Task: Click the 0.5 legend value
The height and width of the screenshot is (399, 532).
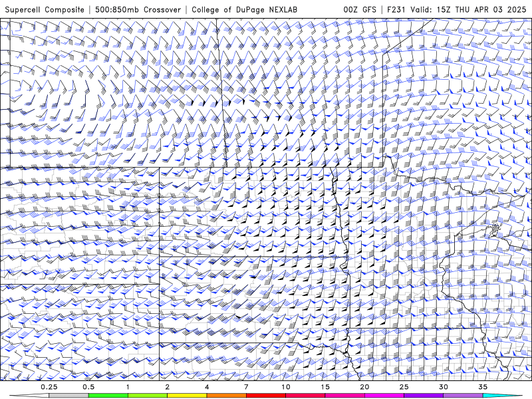Action: click(x=88, y=387)
